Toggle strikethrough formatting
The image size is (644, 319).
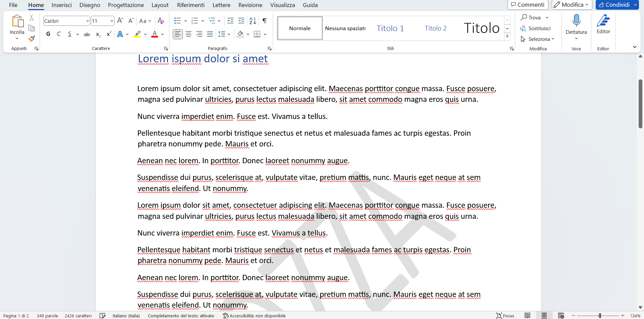87,34
